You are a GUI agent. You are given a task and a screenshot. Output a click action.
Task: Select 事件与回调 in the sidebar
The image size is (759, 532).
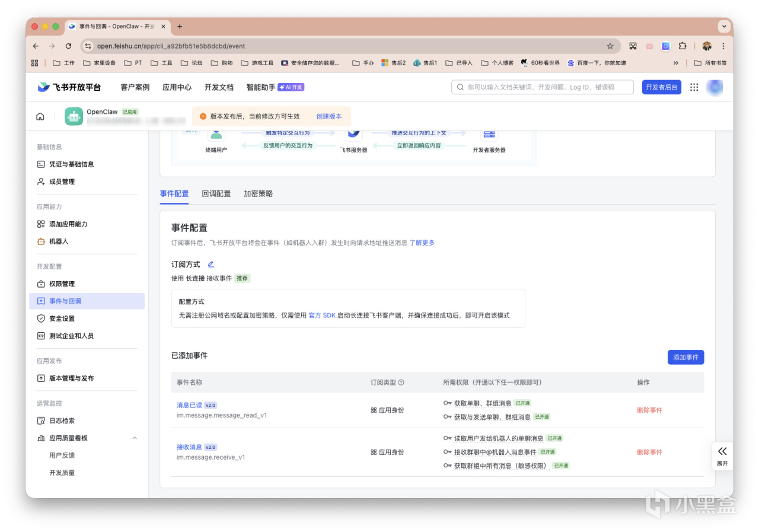87,301
